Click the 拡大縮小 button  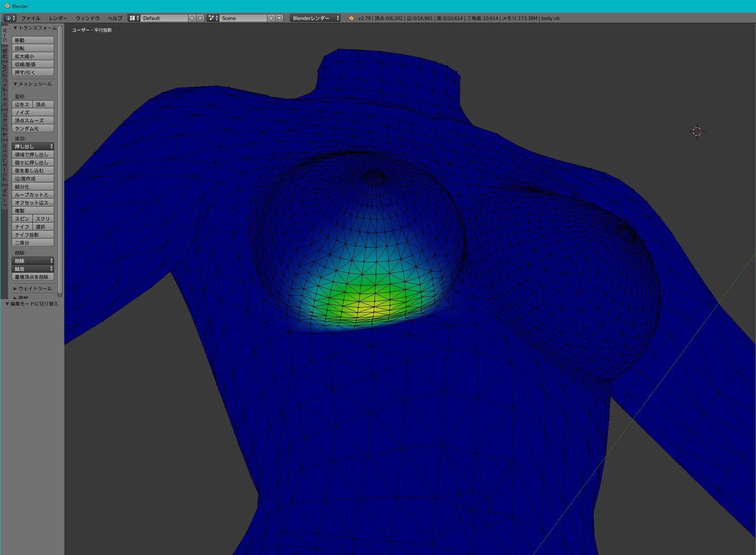33,57
